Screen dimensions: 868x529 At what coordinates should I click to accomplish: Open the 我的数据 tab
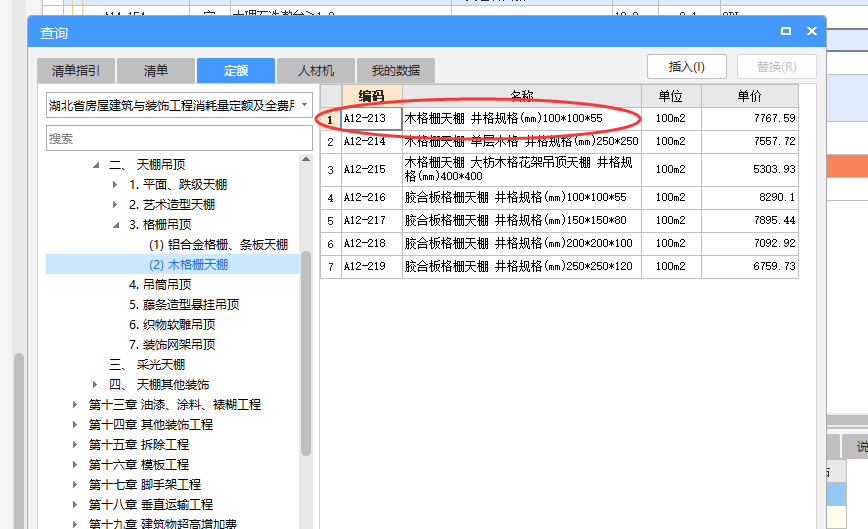coord(396,70)
